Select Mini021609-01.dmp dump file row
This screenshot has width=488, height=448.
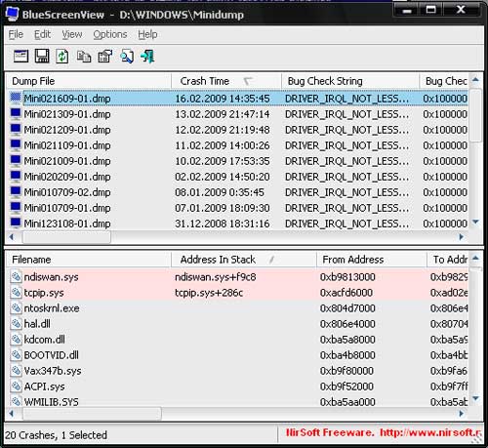pos(237,99)
